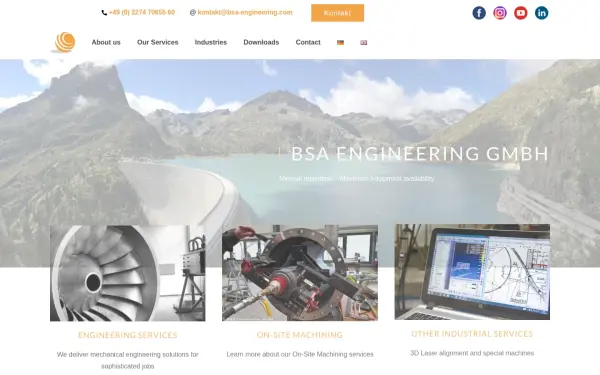Viewport: 600px width, 375px height.
Task: Open the LinkedIn social icon
Action: (x=541, y=13)
